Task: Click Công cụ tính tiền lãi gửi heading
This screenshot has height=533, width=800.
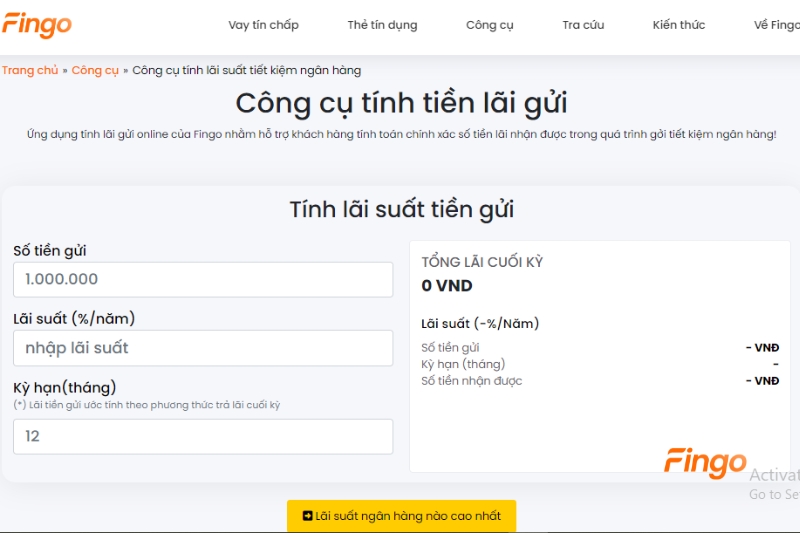Action: tap(401, 104)
